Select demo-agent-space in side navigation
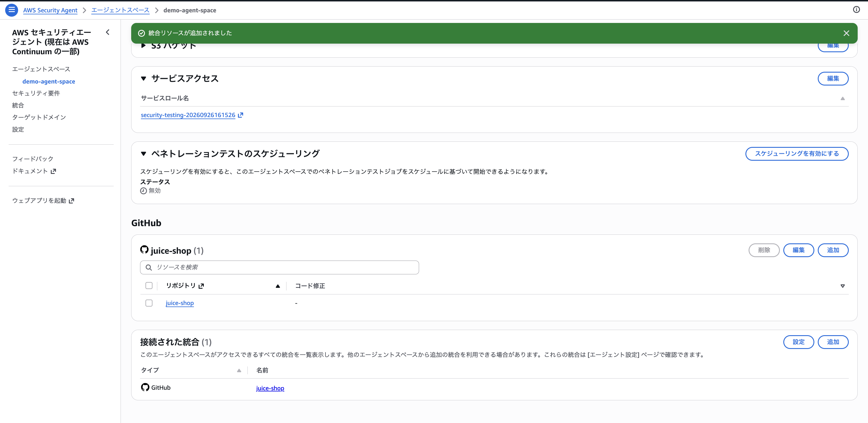This screenshot has height=423, width=868. pos(49,82)
